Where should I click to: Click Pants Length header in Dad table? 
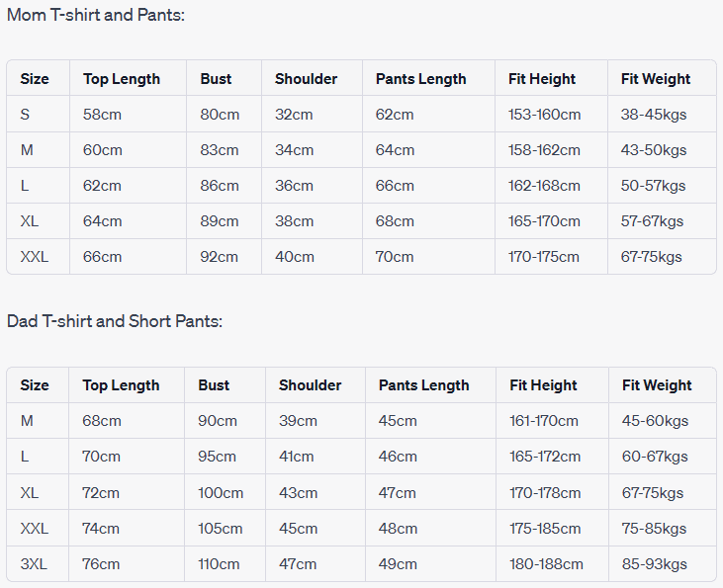point(424,385)
